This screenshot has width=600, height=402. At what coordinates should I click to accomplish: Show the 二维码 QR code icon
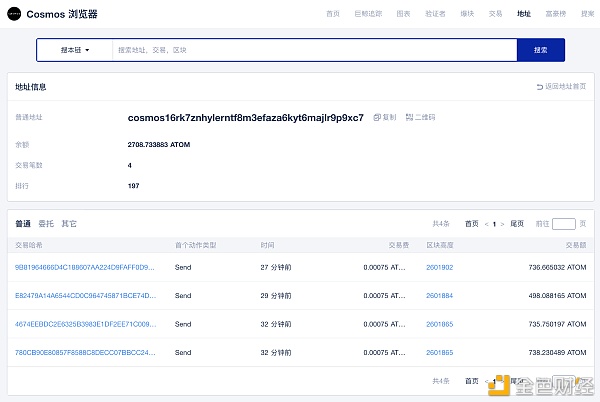[420, 117]
